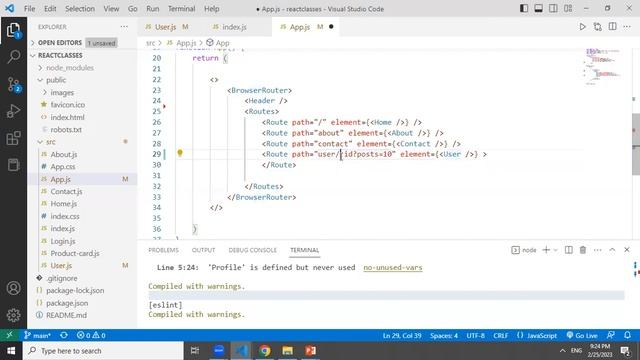Open the Extensions view
Image resolution: width=640 pixels, height=360 pixels.
click(x=13, y=138)
